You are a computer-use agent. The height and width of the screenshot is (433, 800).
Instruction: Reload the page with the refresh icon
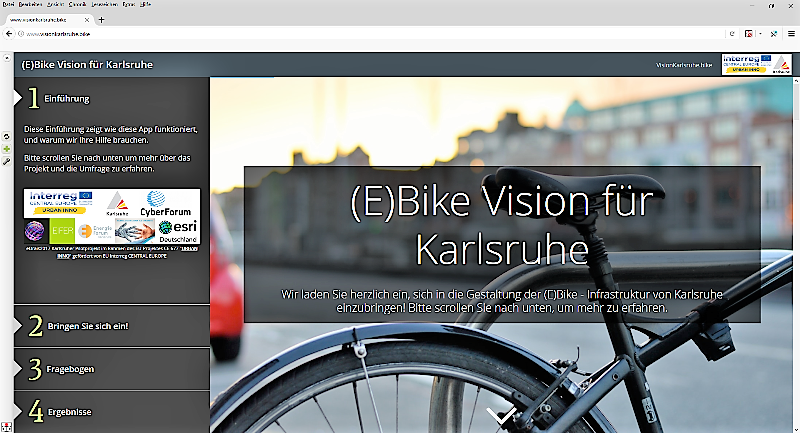click(732, 33)
